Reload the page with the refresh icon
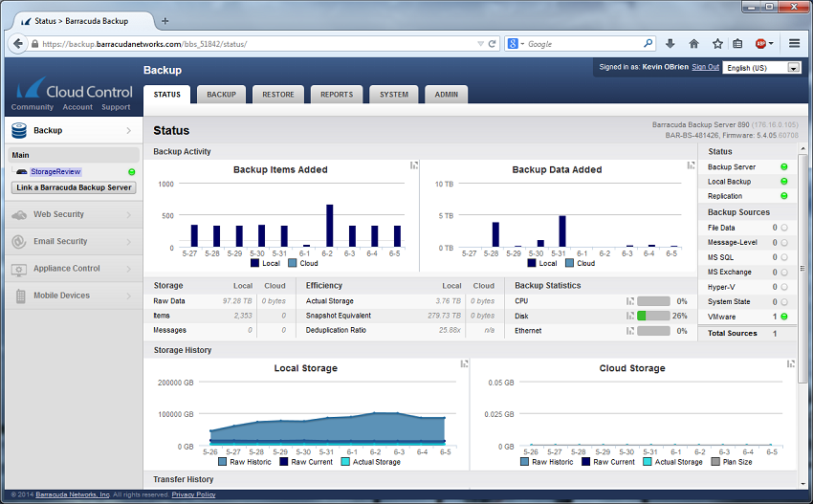This screenshot has height=504, width=813. pyautogui.click(x=492, y=44)
